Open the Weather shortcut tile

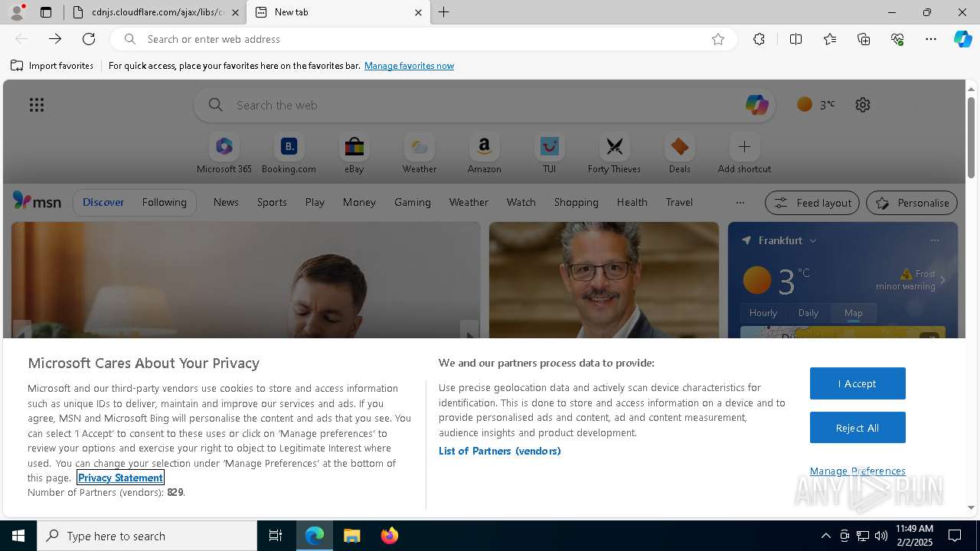point(420,154)
